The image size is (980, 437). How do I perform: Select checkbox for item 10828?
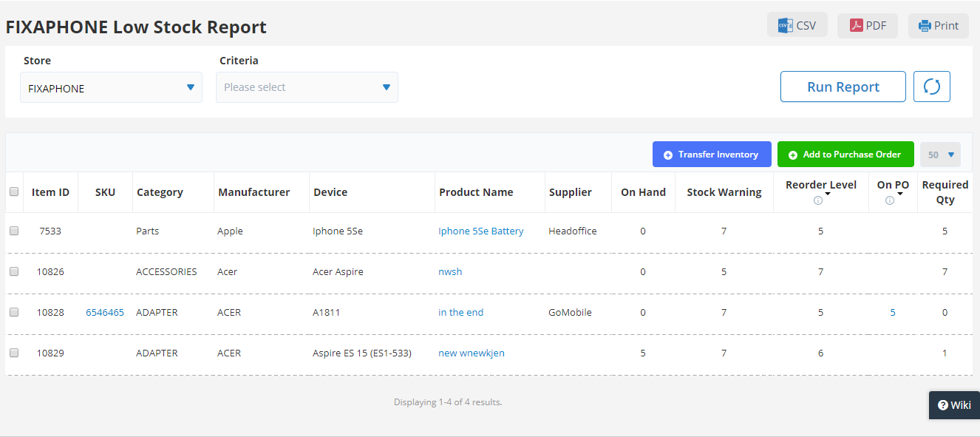click(14, 312)
